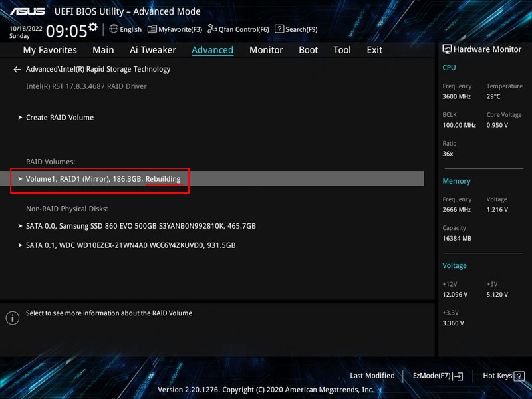Image resolution: width=532 pixels, height=399 pixels.
Task: Click BCLK value 100.00 MHz
Action: pos(459,125)
